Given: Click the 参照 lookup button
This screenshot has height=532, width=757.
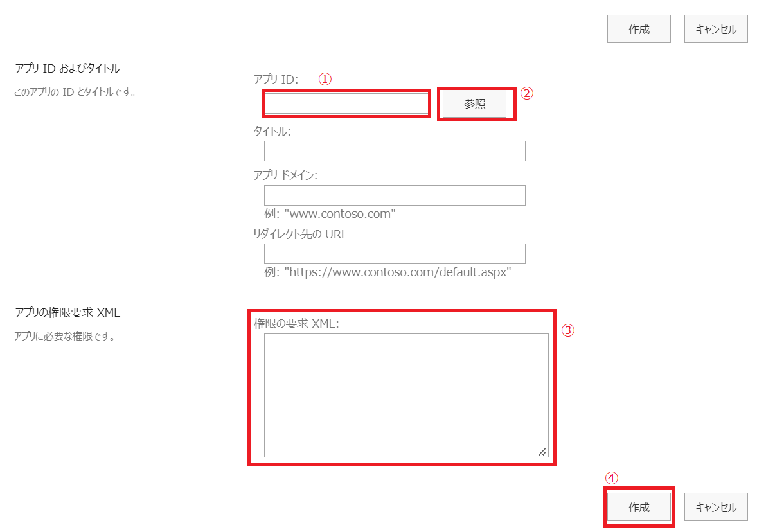Looking at the screenshot, I should click(x=475, y=104).
